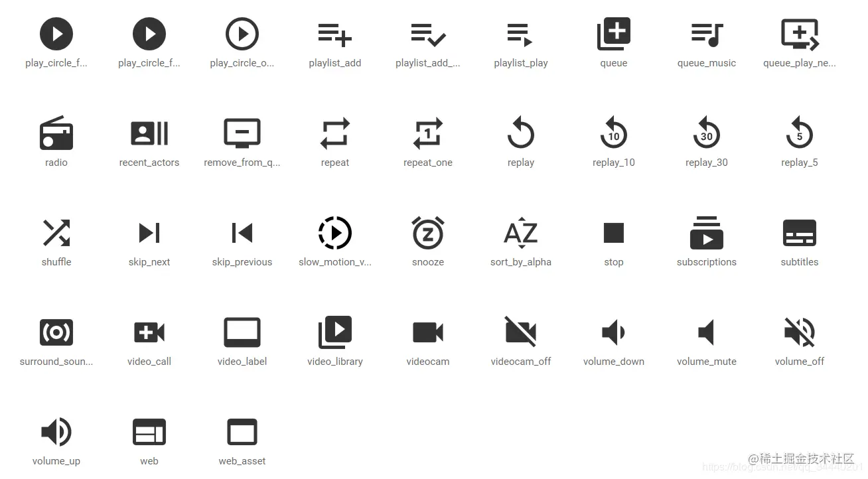Choose the replay_30 icon
Image resolution: width=868 pixels, height=479 pixels.
tap(707, 132)
